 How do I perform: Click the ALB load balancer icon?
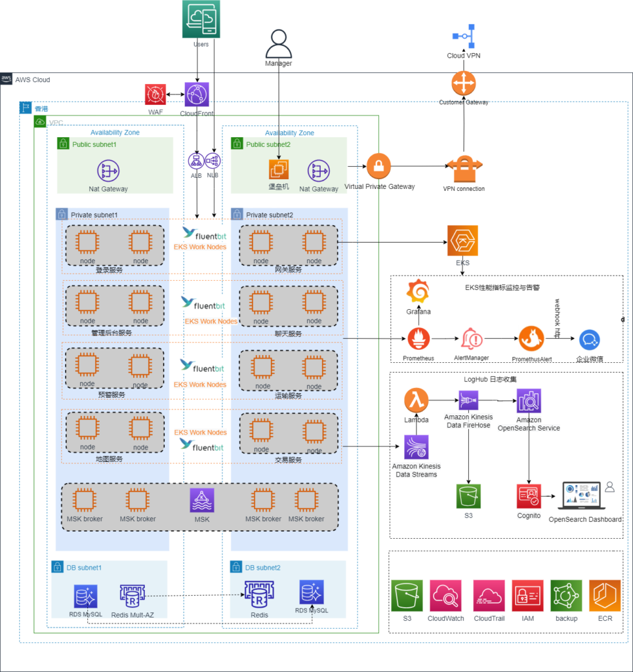click(x=196, y=161)
